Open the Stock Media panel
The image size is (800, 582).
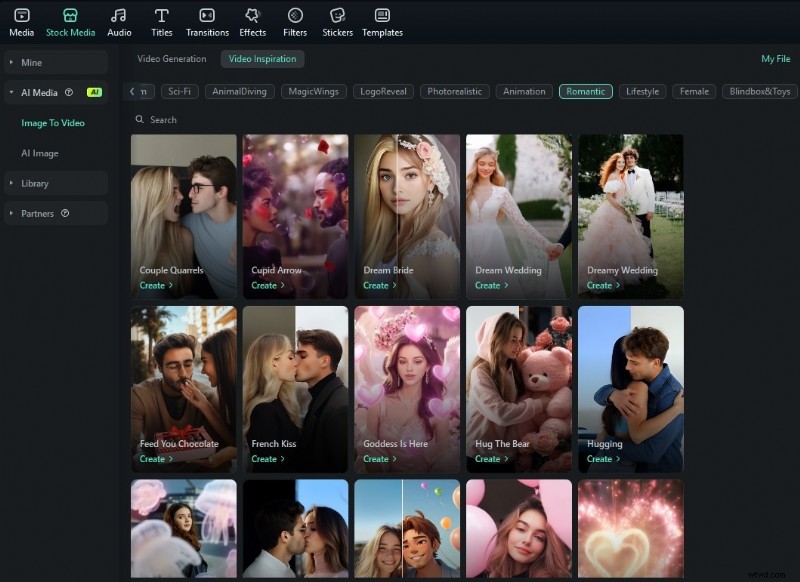point(68,21)
